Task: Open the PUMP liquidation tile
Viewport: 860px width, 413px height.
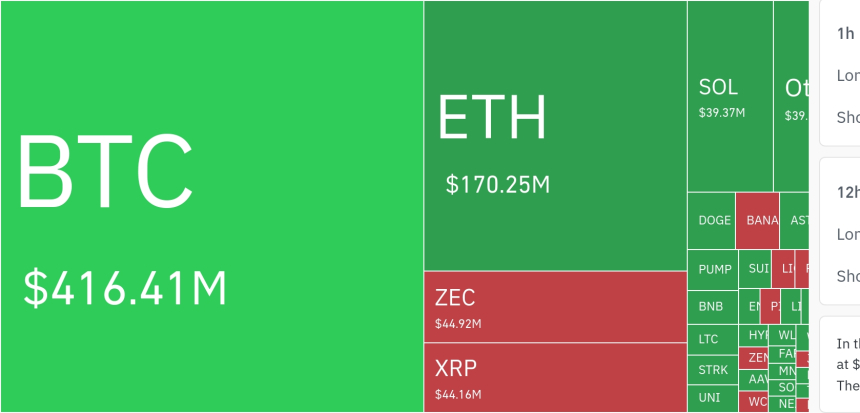Action: tap(712, 269)
